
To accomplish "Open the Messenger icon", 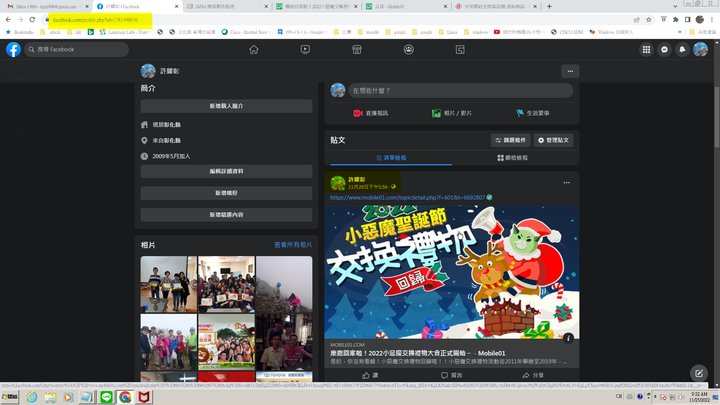I will click(664, 50).
